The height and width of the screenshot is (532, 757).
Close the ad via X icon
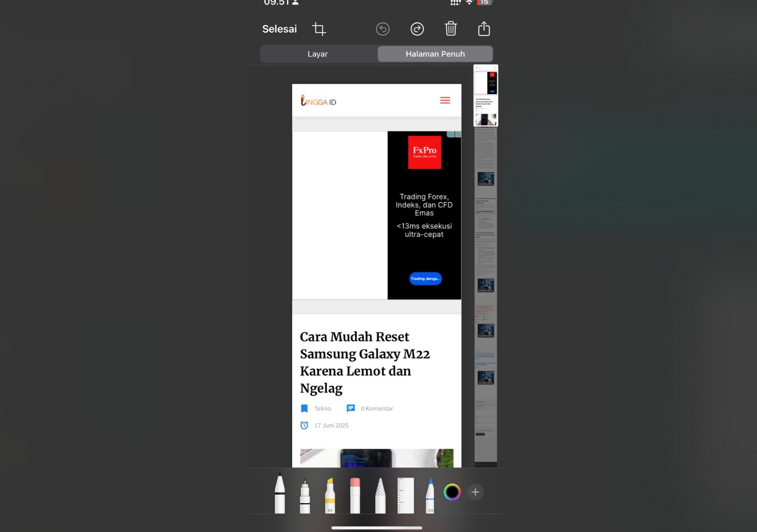(458, 134)
